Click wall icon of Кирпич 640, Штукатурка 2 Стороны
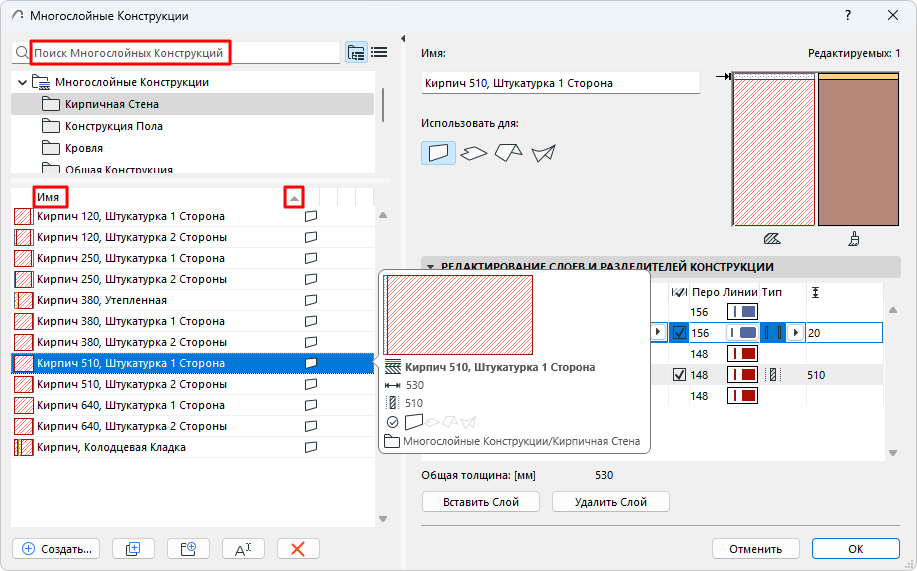 311,426
